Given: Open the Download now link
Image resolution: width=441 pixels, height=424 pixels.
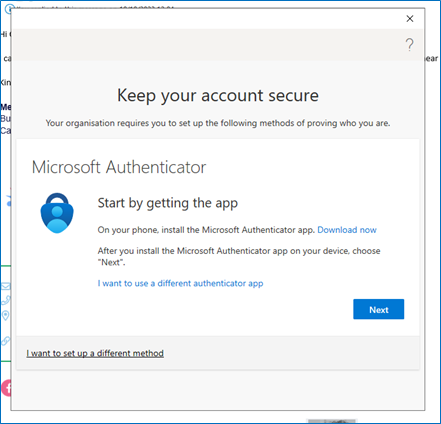Looking at the screenshot, I should [x=347, y=230].
